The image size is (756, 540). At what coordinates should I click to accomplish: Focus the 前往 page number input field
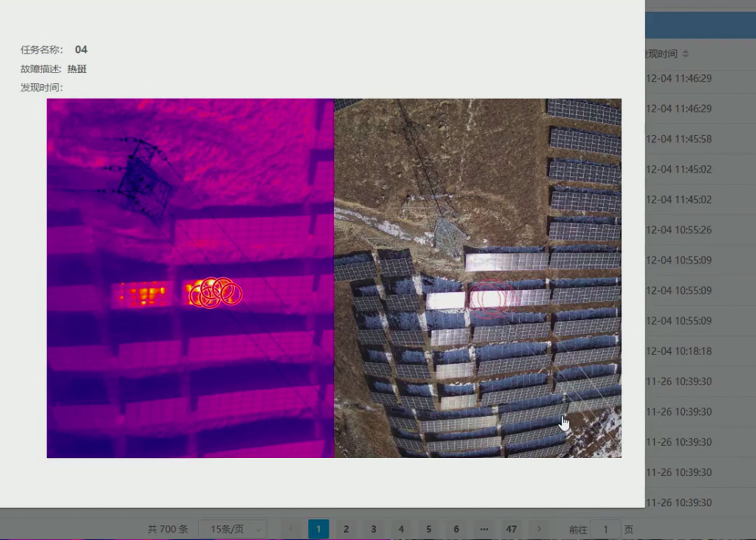(x=605, y=529)
